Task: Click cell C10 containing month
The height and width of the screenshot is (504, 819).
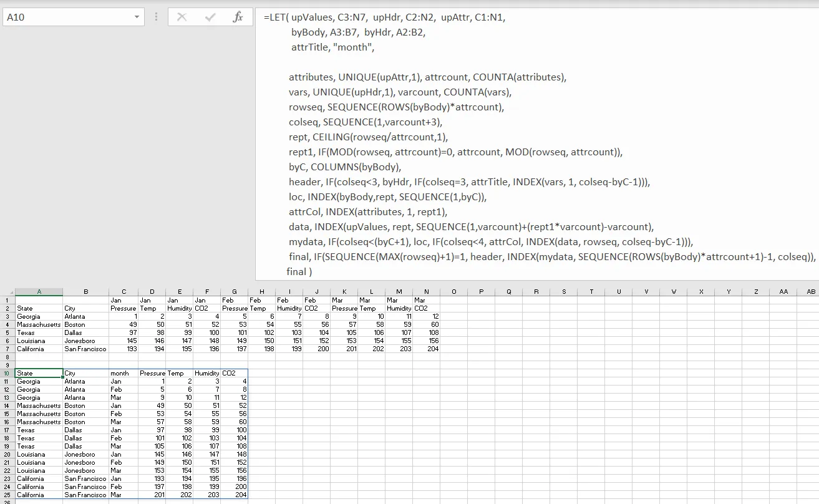Action: tap(124, 373)
